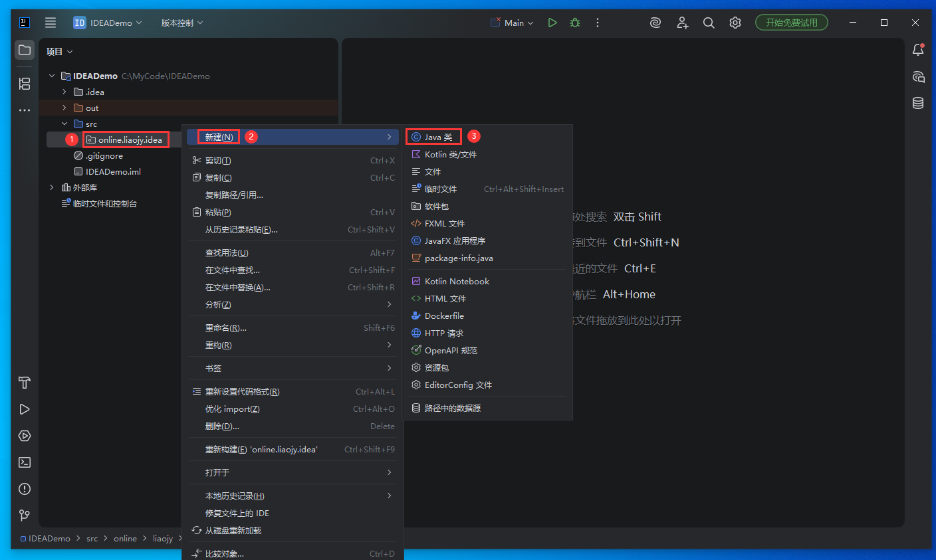This screenshot has height=560, width=936.
Task: Open IDE settings gear
Action: 735,23
